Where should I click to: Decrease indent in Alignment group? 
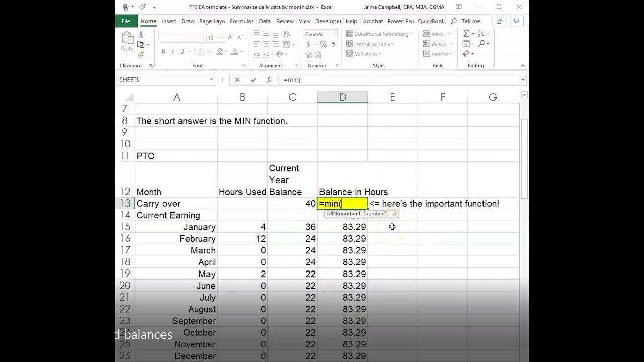point(257,54)
